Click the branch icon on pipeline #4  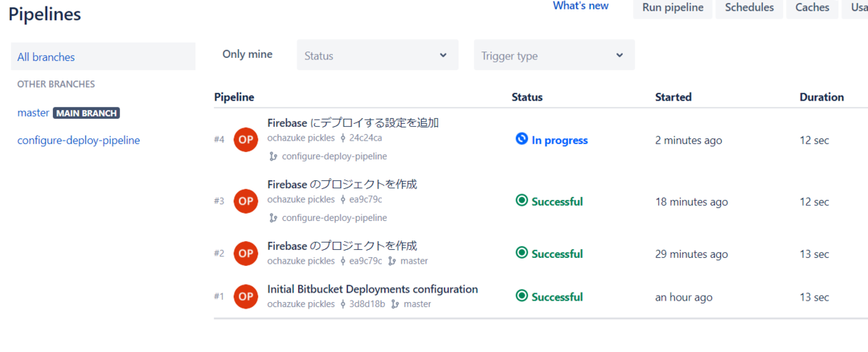273,156
